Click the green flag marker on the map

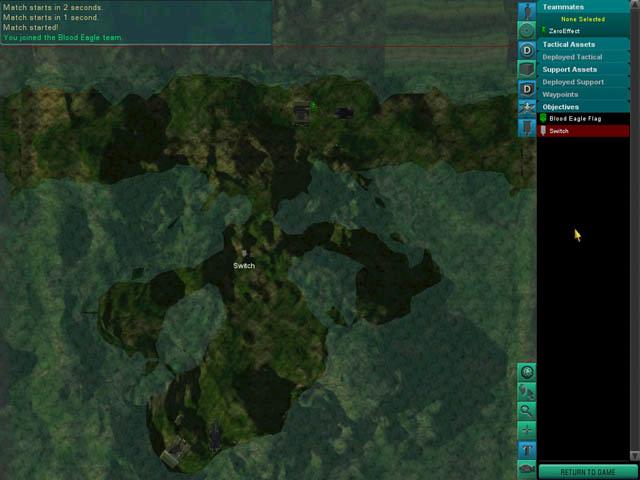(313, 106)
